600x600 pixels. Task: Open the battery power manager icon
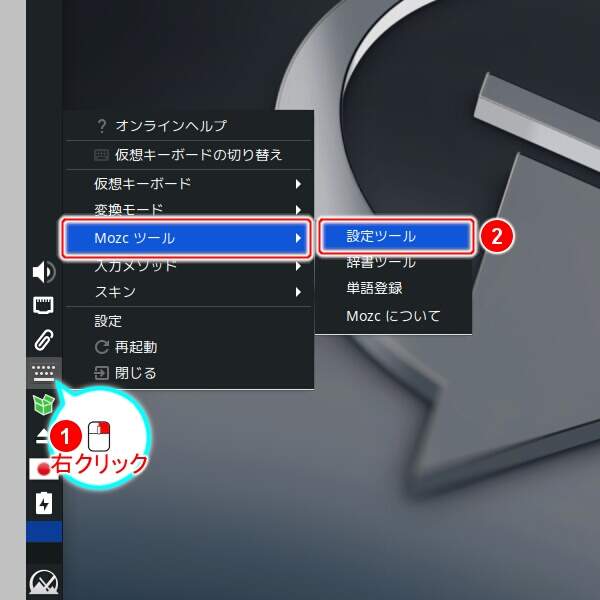[44, 503]
